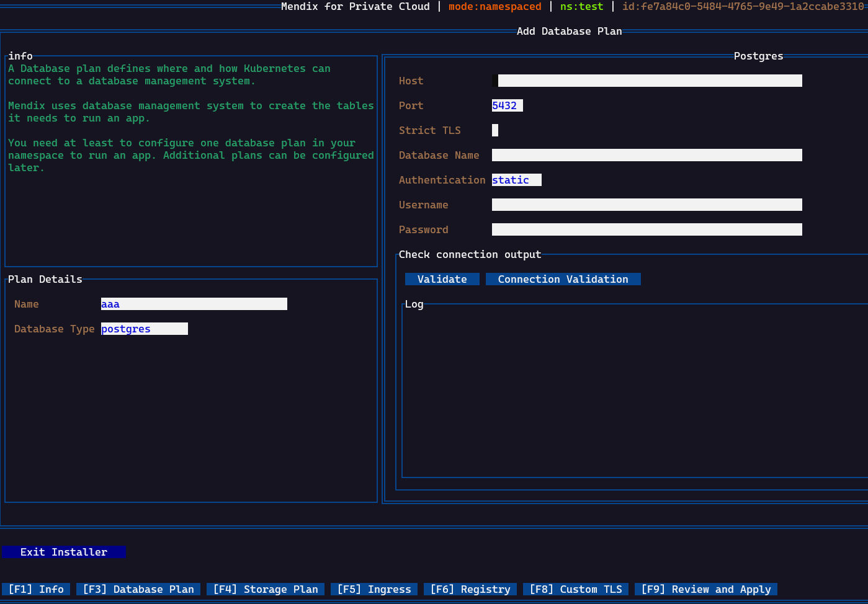
Task: Click the Log panel label
Action: (414, 304)
